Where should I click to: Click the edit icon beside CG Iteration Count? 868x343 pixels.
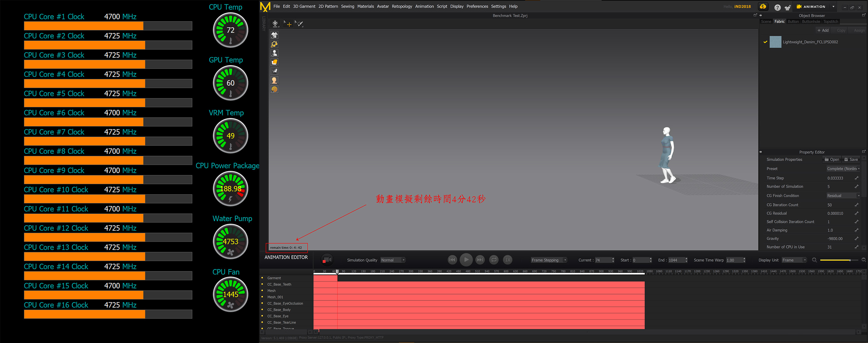(x=856, y=204)
